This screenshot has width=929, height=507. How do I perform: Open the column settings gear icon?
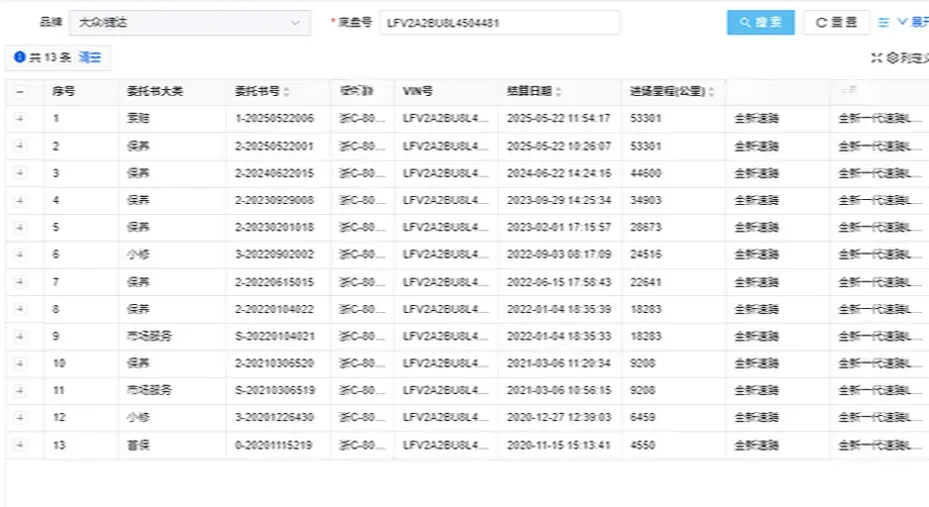pos(892,57)
